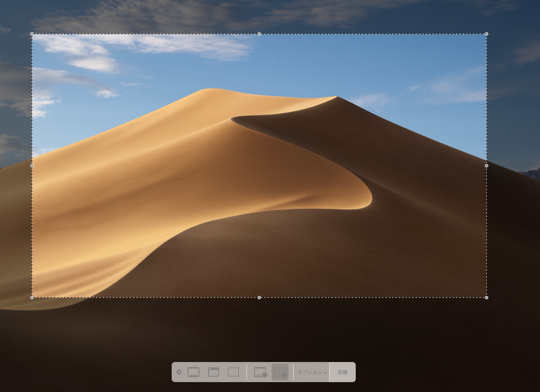Click the bottom-center selection edge handle
Image resolution: width=540 pixels, height=392 pixels.
pyautogui.click(x=259, y=297)
